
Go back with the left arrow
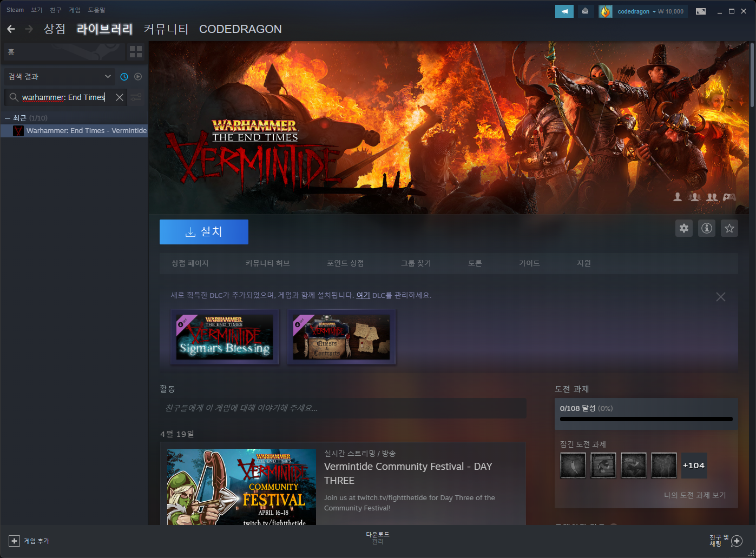(x=11, y=29)
